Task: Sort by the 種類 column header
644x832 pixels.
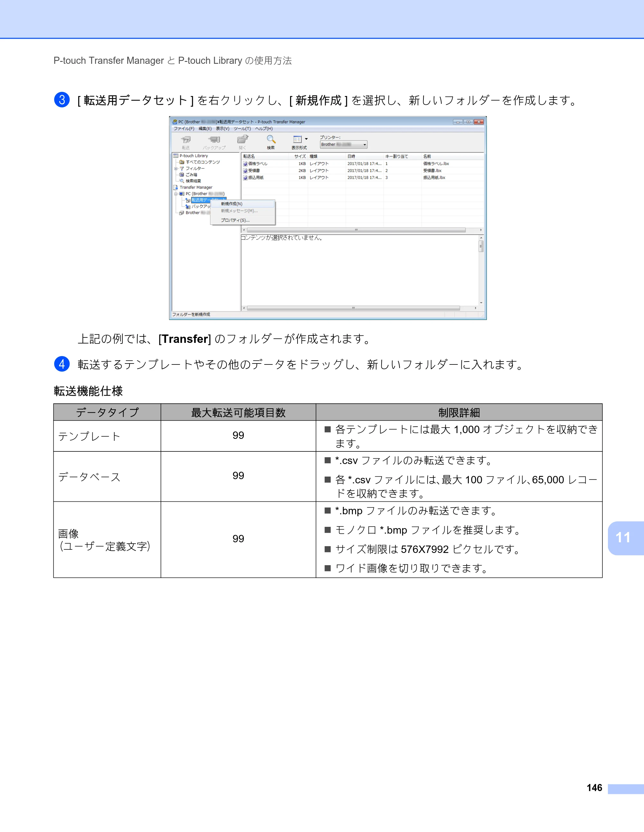Action: point(327,157)
